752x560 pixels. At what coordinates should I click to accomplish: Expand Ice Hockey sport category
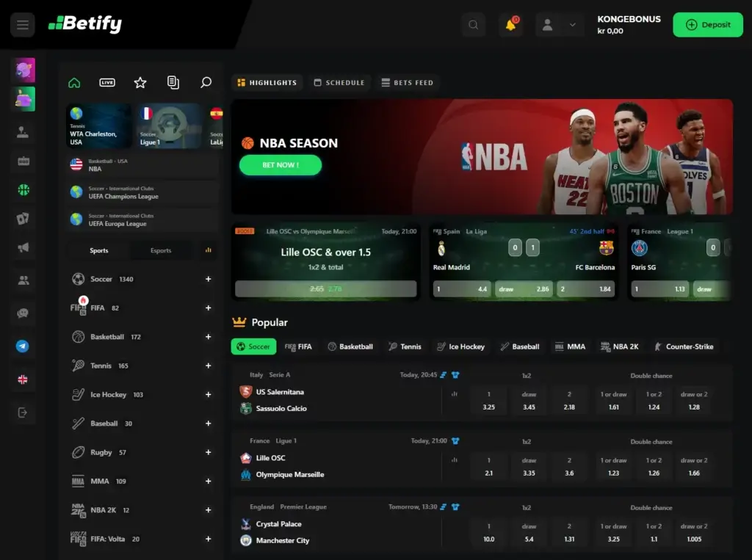pos(208,395)
